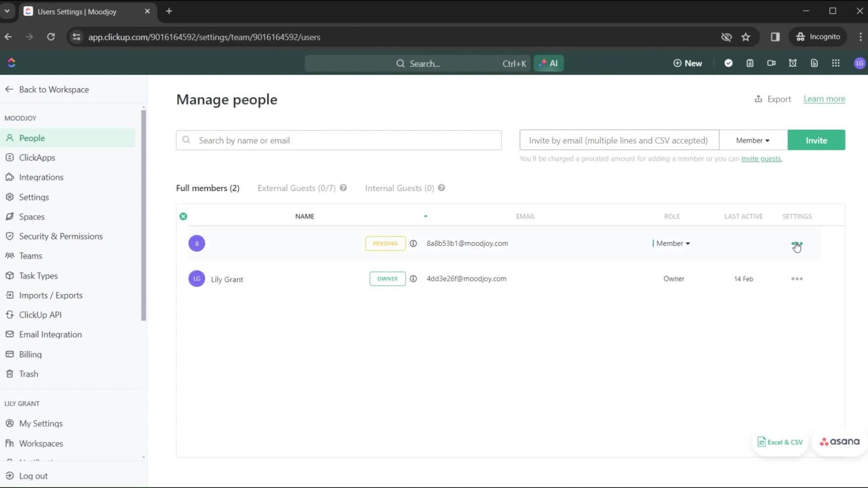Toggle Lily Grant info tooltip icon
868x488 pixels.
click(413, 278)
